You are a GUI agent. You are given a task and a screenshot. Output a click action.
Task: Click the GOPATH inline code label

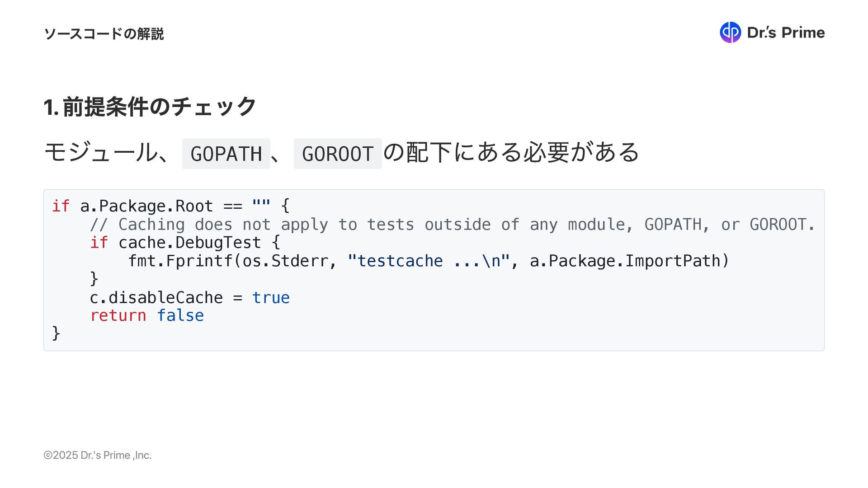tap(226, 154)
